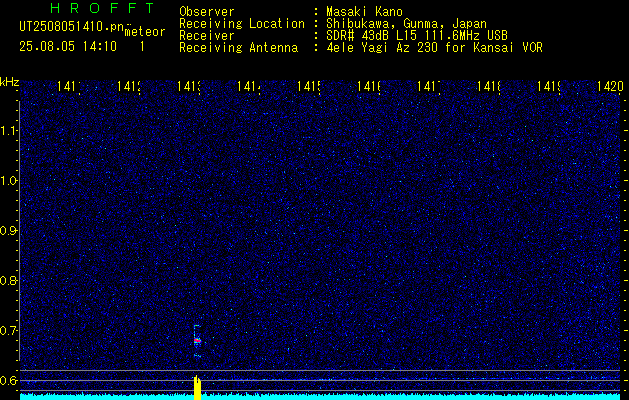The width and height of the screenshot is (629, 400).
Task: Click the 0.7 kHz axis tick label
Action: click(8, 331)
